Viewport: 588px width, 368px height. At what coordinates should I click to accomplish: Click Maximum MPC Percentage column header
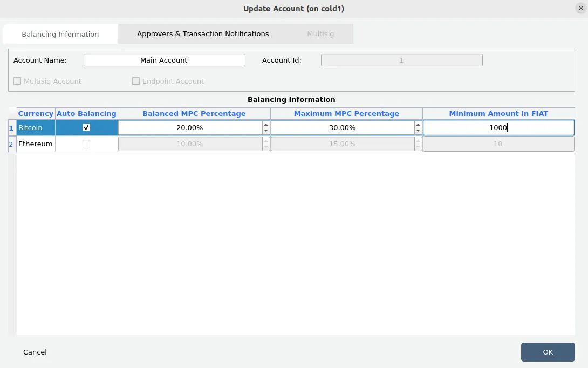[346, 114]
